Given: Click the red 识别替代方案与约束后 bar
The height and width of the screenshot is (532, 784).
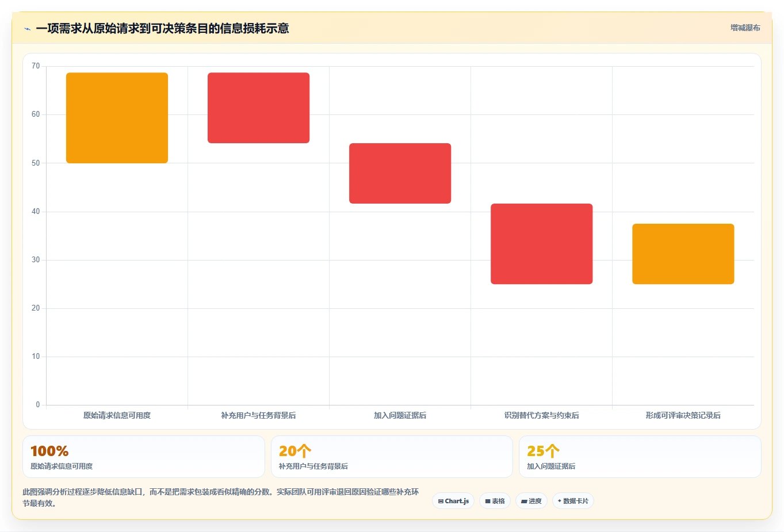Looking at the screenshot, I should point(541,244).
